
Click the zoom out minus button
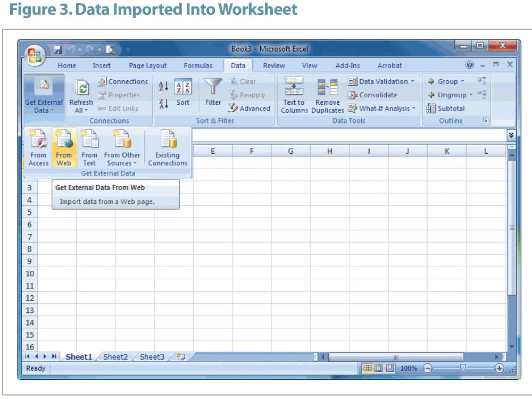pos(428,368)
